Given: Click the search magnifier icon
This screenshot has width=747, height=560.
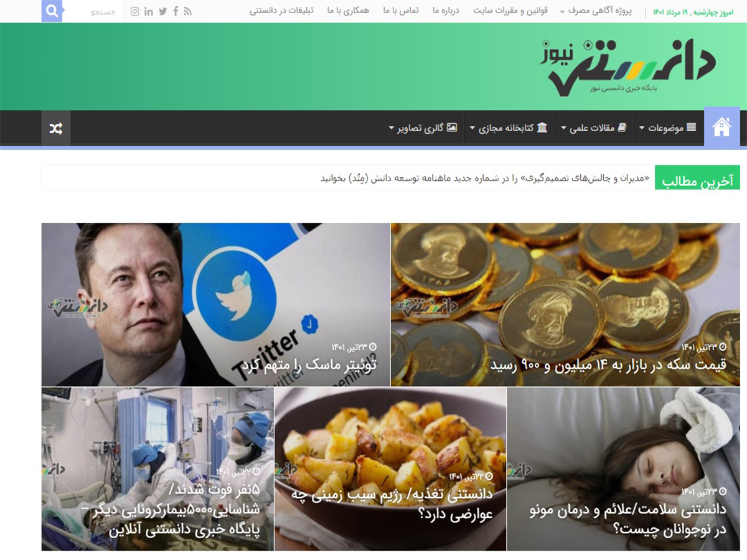Looking at the screenshot, I should (52, 11).
